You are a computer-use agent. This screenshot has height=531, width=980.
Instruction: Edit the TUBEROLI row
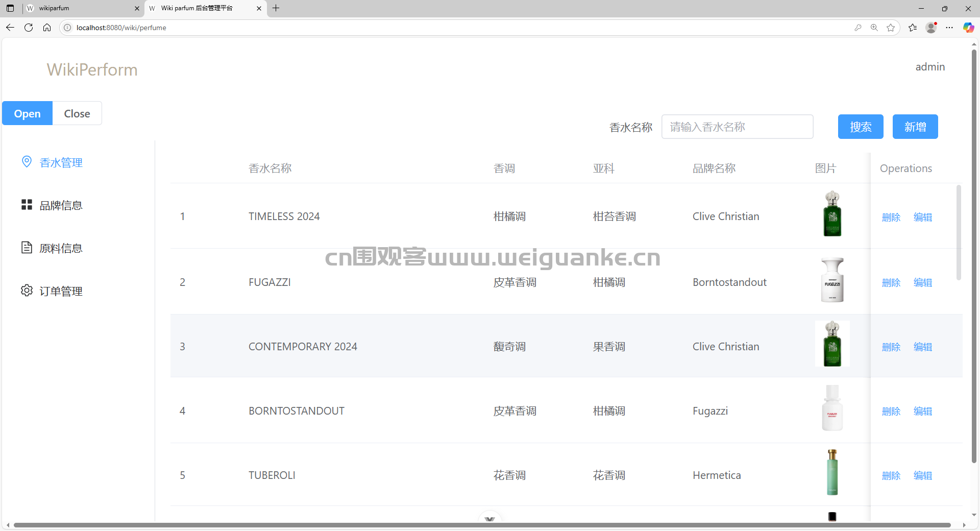click(x=923, y=475)
